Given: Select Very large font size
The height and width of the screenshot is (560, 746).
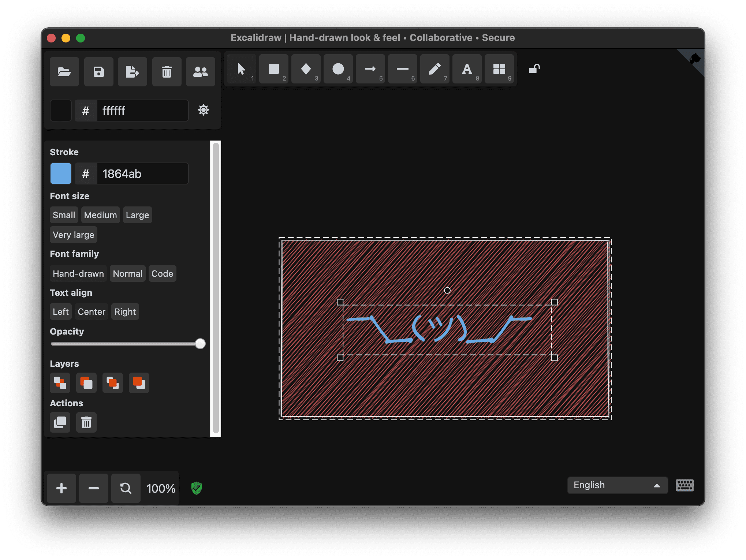Looking at the screenshot, I should click(72, 234).
